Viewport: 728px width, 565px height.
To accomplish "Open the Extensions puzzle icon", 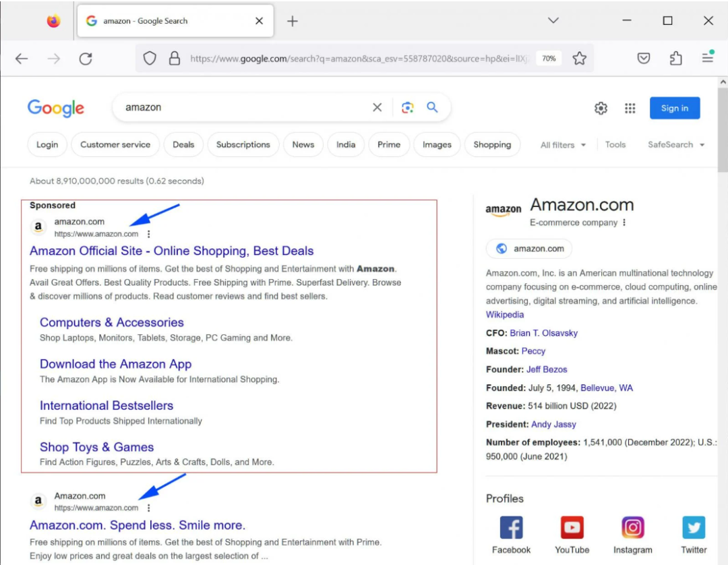I will (676, 58).
